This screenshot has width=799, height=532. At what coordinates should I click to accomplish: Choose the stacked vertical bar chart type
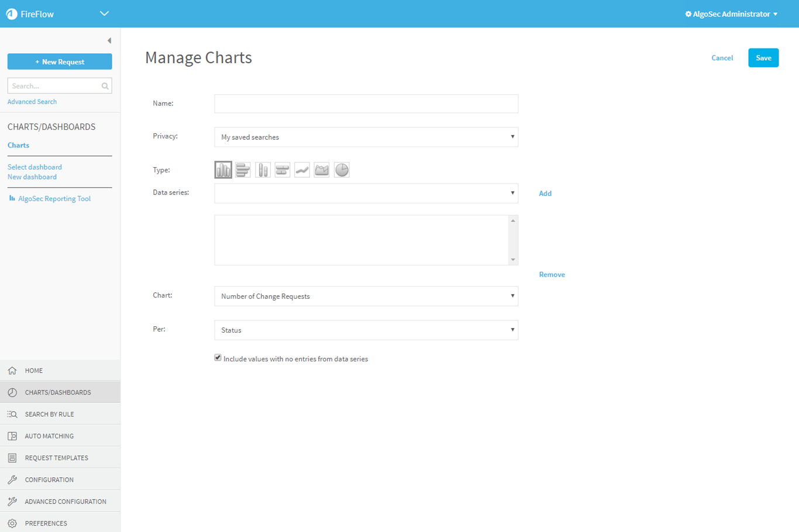(x=263, y=170)
